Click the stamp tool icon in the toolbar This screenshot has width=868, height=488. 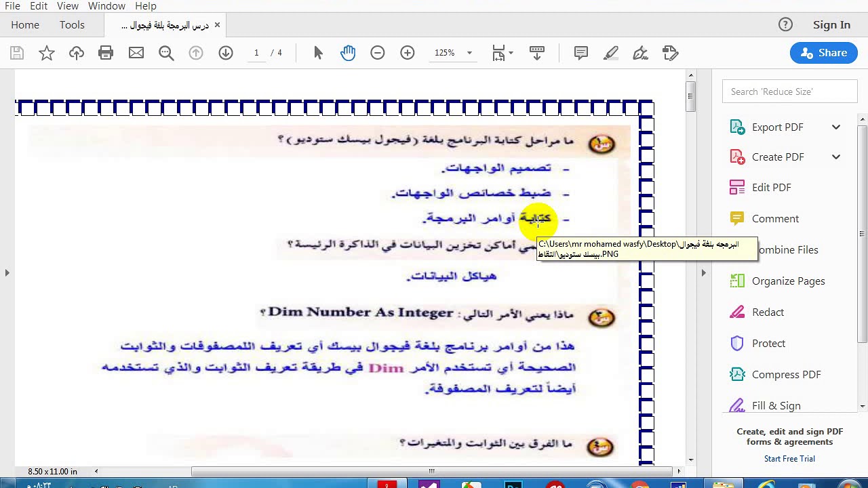pos(671,53)
